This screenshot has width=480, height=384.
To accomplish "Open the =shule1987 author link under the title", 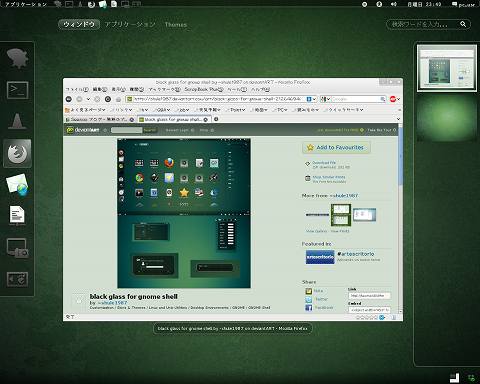I will point(112,303).
